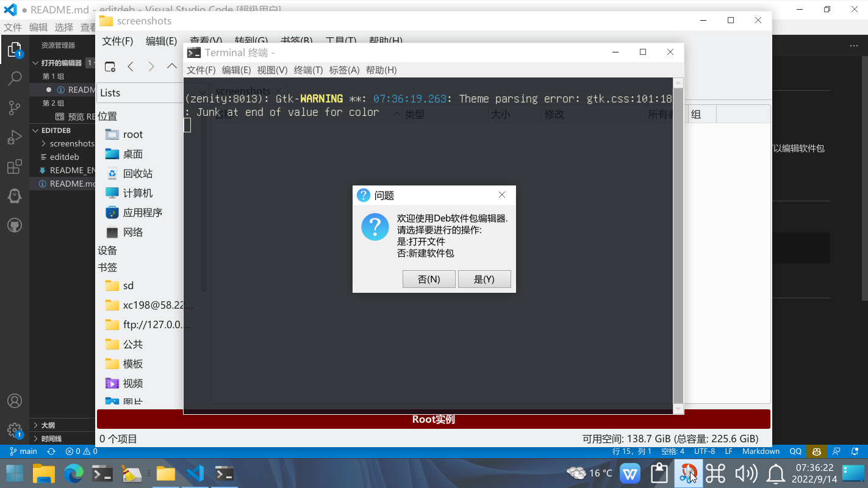Click the VS Code editor more actions ellipsis

(x=853, y=46)
